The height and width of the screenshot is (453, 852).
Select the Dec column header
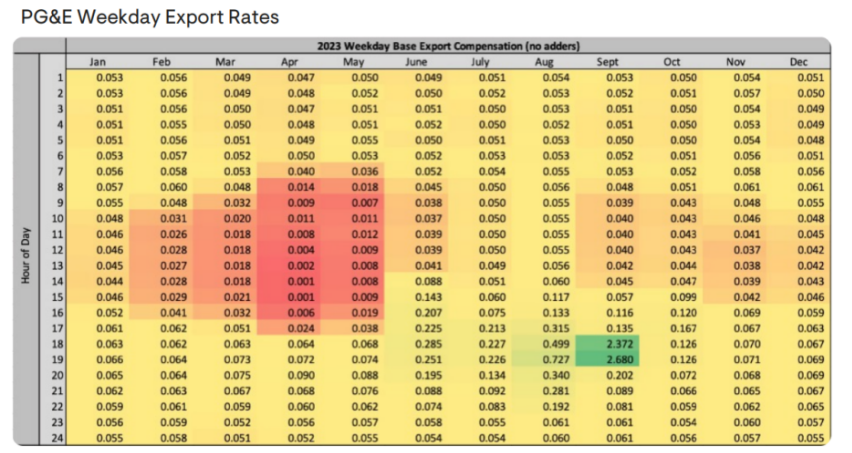pyautogui.click(x=797, y=62)
